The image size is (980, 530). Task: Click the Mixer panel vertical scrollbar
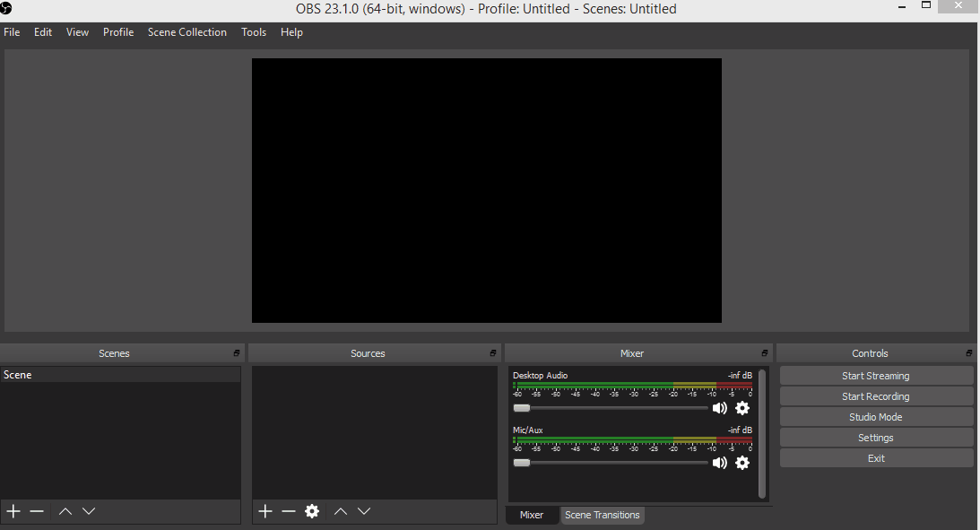coord(762,434)
